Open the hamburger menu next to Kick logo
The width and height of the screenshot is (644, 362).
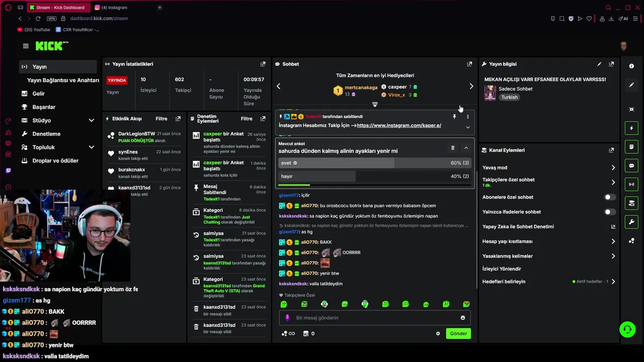tap(26, 46)
